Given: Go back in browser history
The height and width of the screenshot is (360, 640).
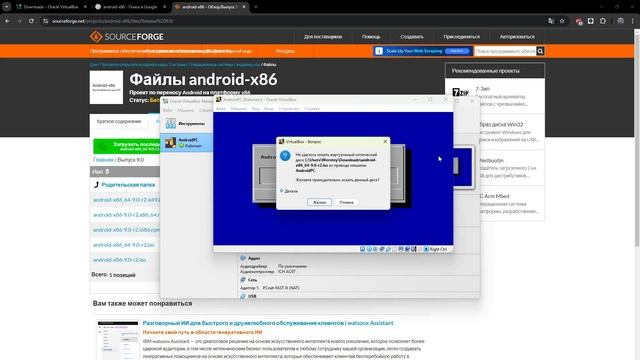Looking at the screenshot, I should [x=8, y=21].
